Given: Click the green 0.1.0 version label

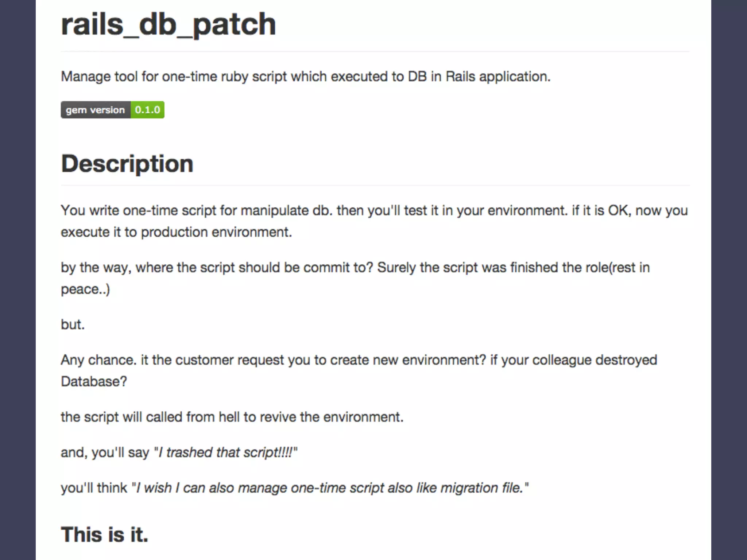Looking at the screenshot, I should tap(147, 110).
